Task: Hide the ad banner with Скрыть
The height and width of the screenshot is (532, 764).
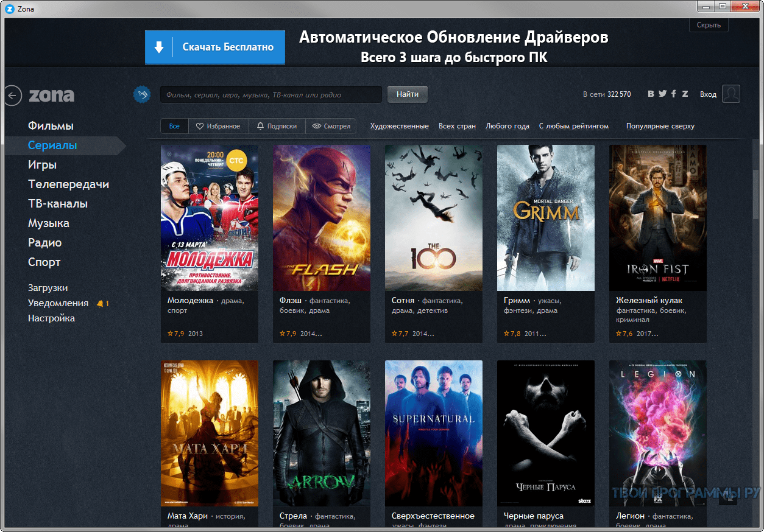Action: (x=709, y=25)
